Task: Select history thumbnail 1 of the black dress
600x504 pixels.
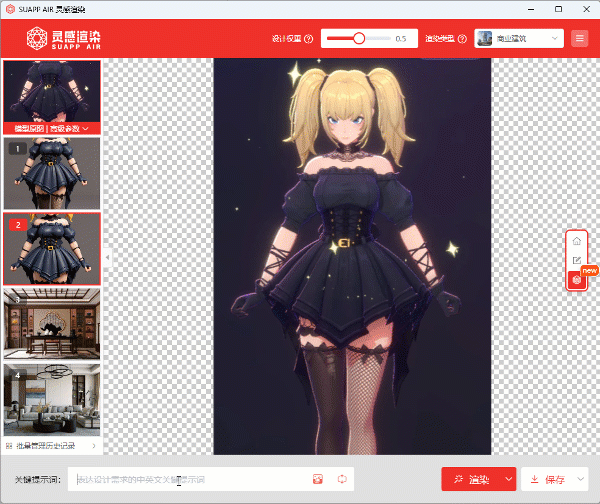Action: (52, 174)
